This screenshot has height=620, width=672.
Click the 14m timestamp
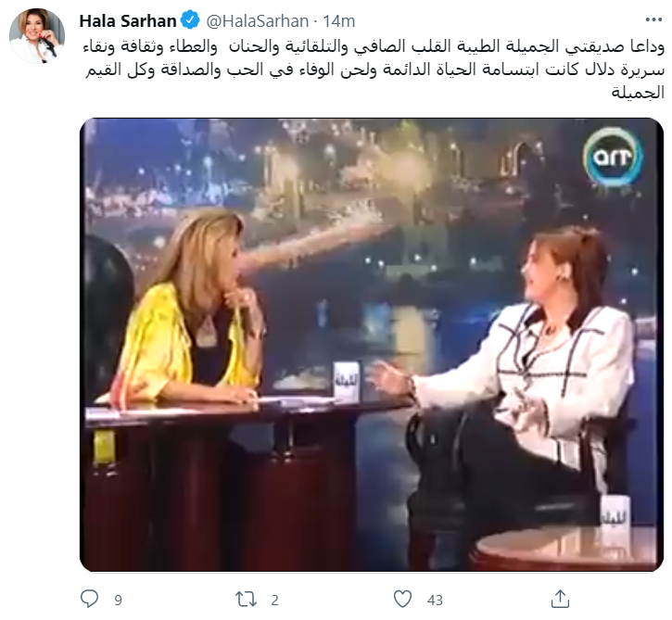pyautogui.click(x=339, y=20)
